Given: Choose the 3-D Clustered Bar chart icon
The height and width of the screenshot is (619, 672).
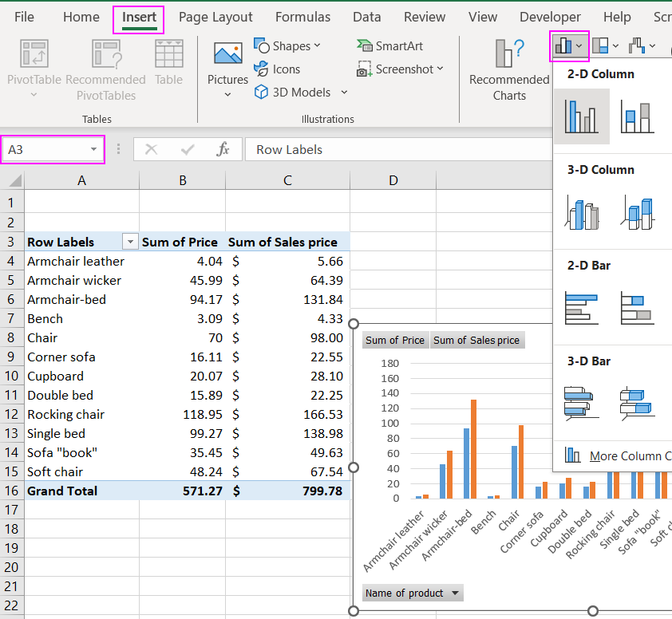Looking at the screenshot, I should pos(581,403).
